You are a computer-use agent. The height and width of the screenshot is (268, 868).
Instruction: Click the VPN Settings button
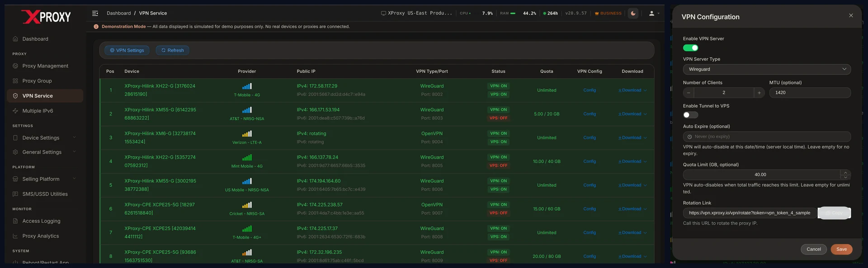coord(127,50)
